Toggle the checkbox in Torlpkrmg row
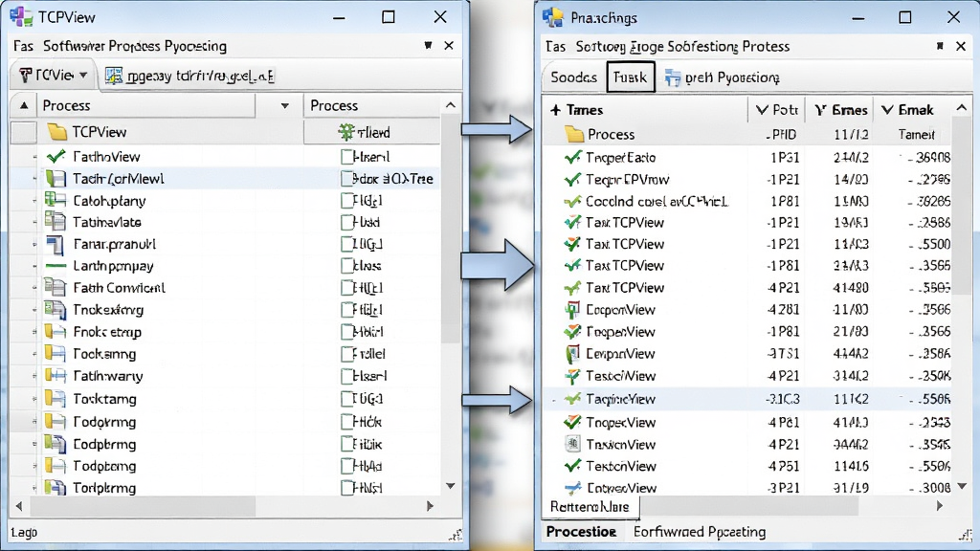980x551 pixels. (x=346, y=488)
